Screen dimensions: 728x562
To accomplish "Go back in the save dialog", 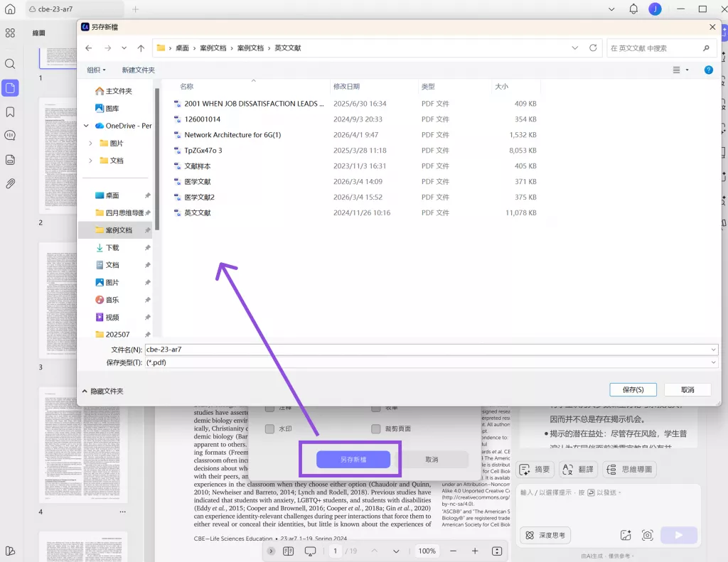I will tap(89, 48).
